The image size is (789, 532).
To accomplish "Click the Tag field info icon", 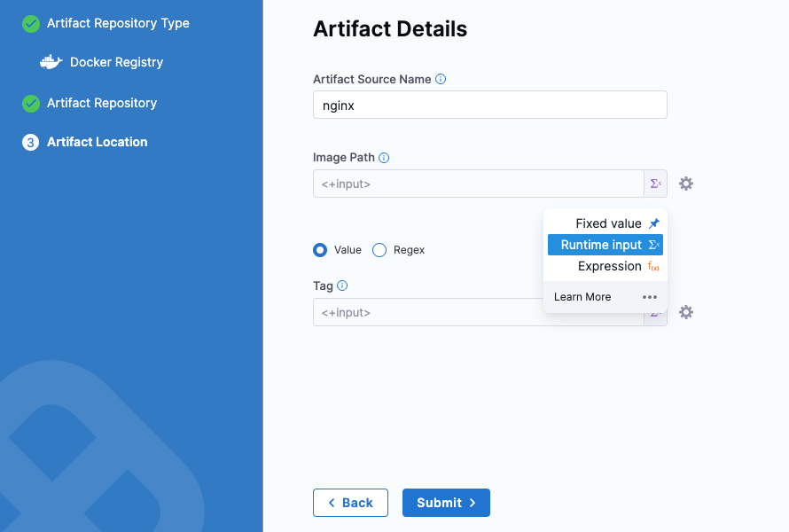I will [x=342, y=286].
